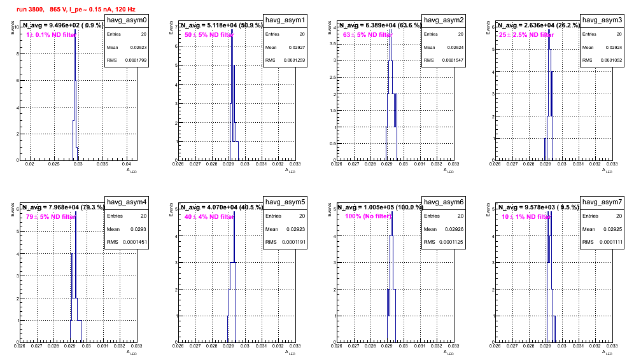Pick the magenta 1± 0.1% ND filter label

click(51, 35)
